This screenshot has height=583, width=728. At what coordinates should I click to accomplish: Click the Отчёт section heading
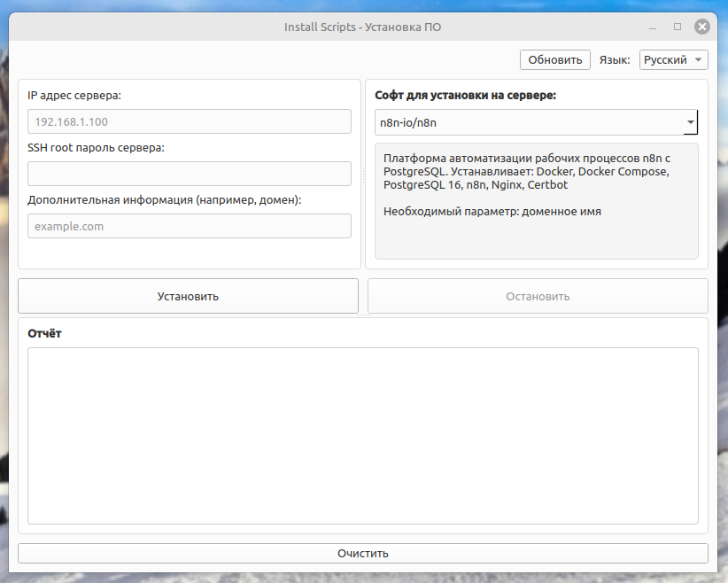click(43, 333)
